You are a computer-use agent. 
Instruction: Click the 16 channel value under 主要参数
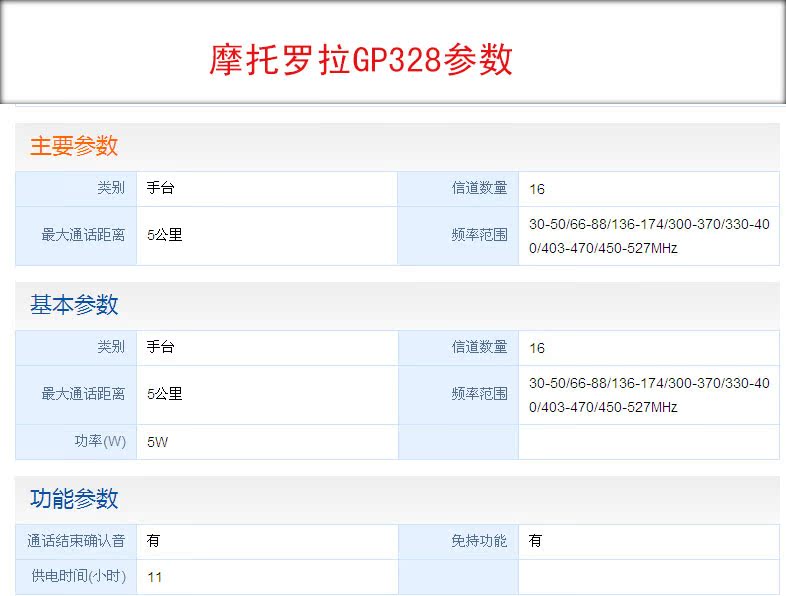click(537, 189)
